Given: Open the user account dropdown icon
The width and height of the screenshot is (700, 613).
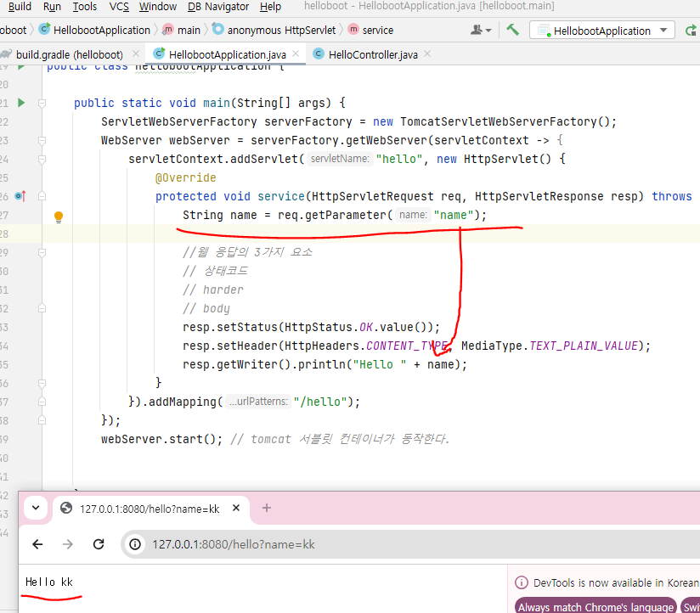Looking at the screenshot, I should click(481, 30).
